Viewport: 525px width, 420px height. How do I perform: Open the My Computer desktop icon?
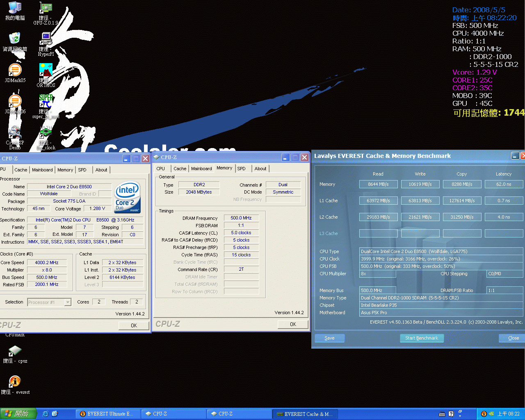pyautogui.click(x=15, y=11)
